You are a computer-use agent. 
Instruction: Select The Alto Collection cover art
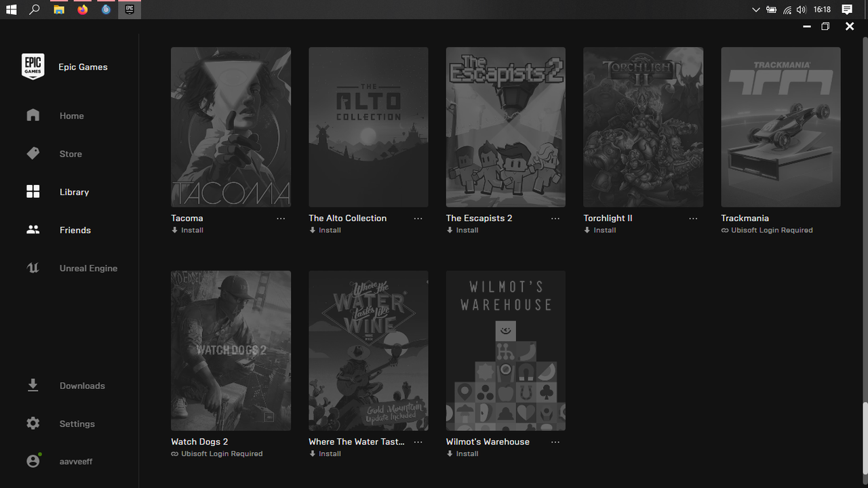click(368, 127)
